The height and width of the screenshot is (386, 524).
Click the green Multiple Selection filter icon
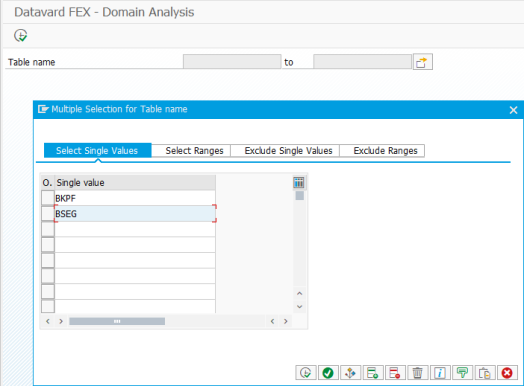[463, 373]
